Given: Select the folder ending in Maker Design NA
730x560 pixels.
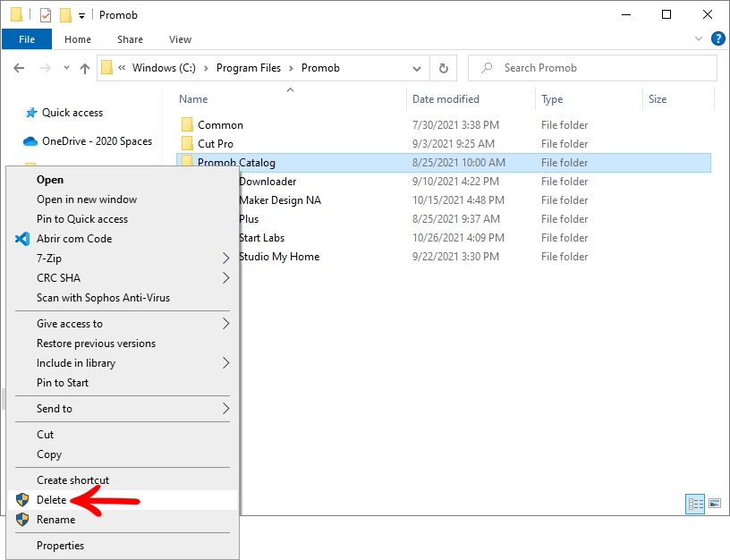Looking at the screenshot, I should tap(280, 200).
